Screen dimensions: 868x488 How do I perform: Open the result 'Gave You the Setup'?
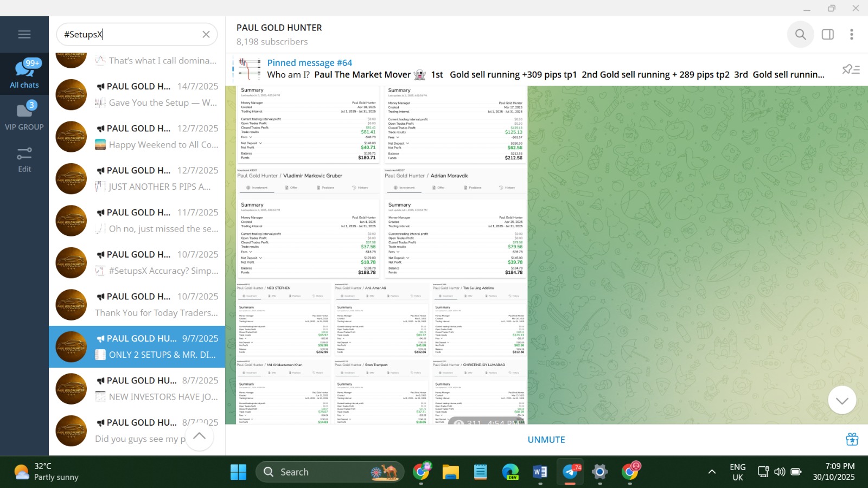(x=137, y=94)
